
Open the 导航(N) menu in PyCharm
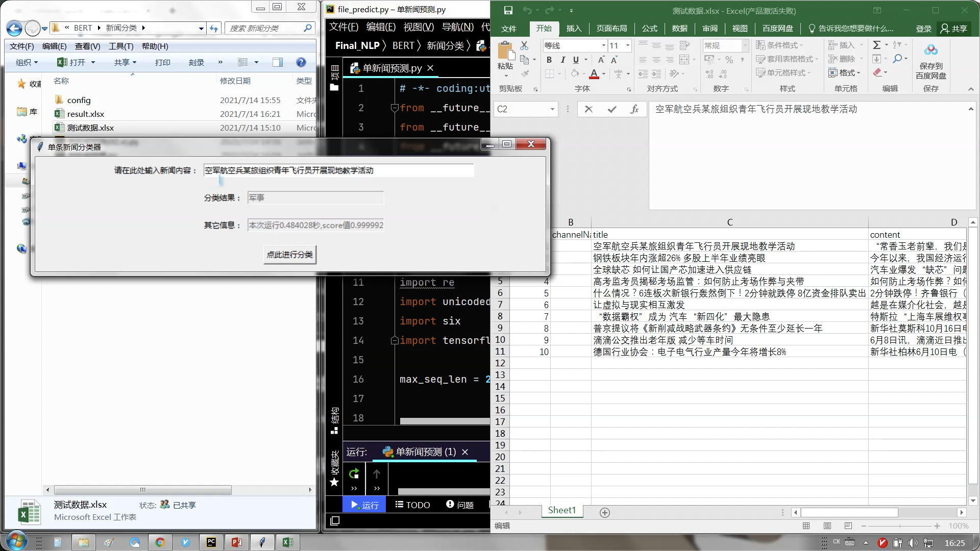click(x=457, y=27)
